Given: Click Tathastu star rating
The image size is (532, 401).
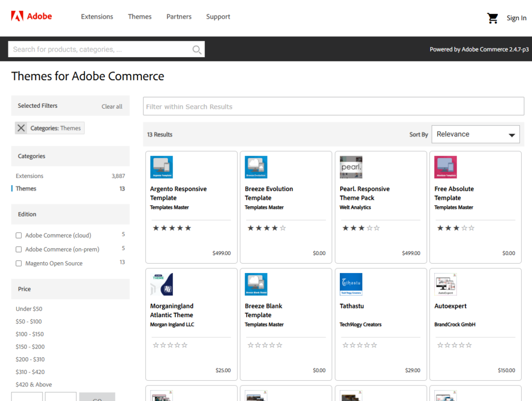Looking at the screenshot, I should [360, 345].
